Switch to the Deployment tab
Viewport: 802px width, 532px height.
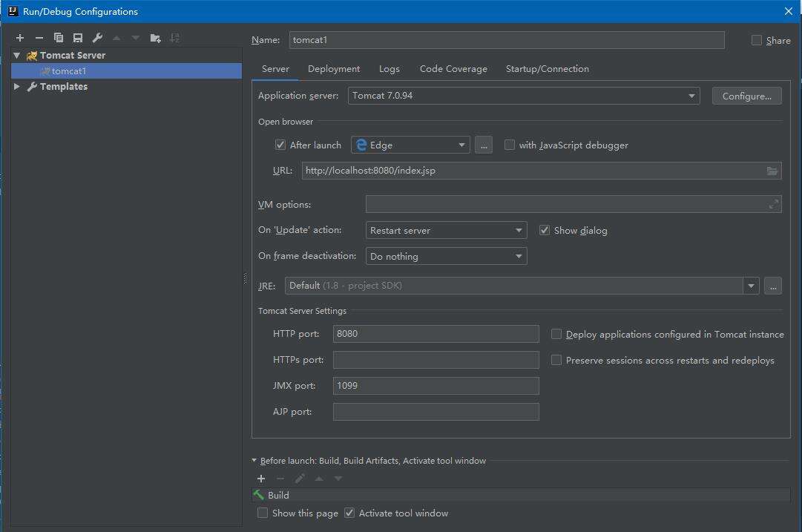(x=334, y=69)
